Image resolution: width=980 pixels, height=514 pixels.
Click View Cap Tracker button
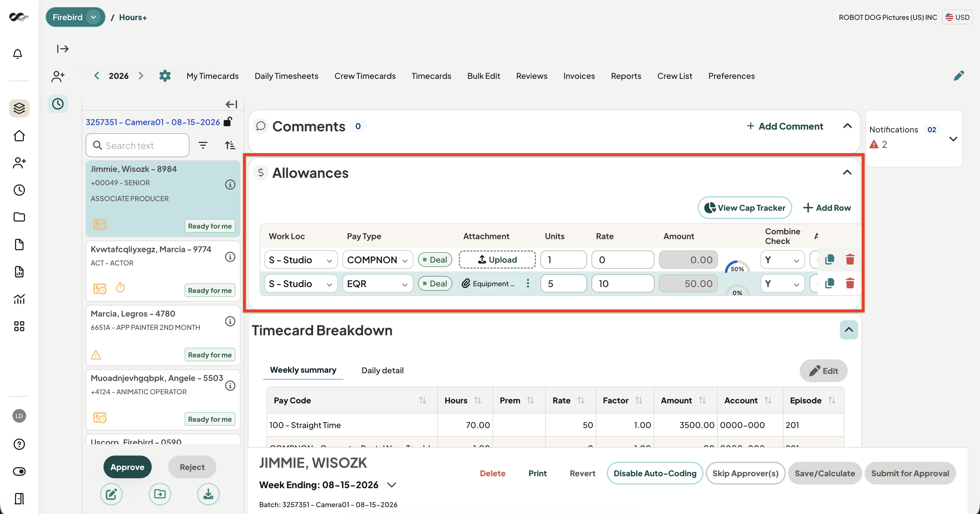[745, 208]
